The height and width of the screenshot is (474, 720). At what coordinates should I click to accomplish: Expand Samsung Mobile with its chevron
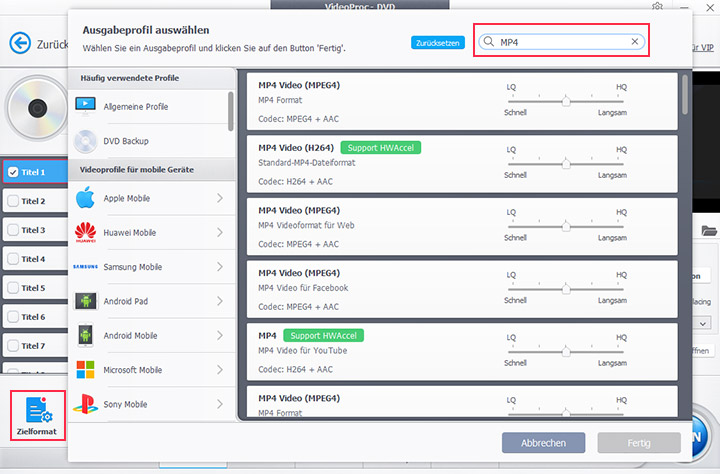[220, 267]
